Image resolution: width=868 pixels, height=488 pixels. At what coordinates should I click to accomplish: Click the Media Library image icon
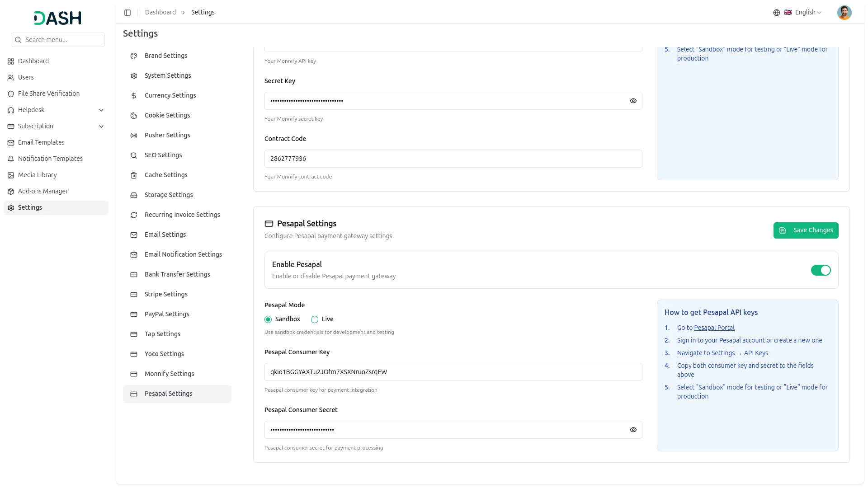coord(11,175)
